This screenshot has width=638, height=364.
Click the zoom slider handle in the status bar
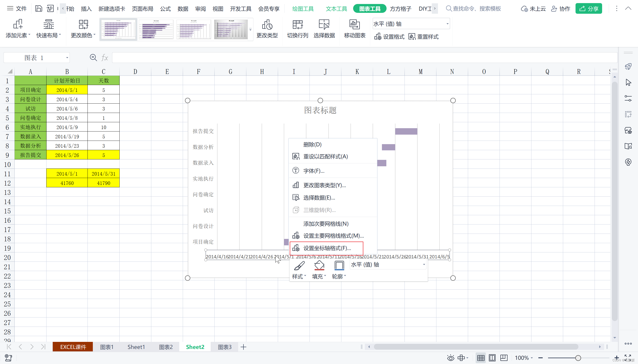point(578,358)
